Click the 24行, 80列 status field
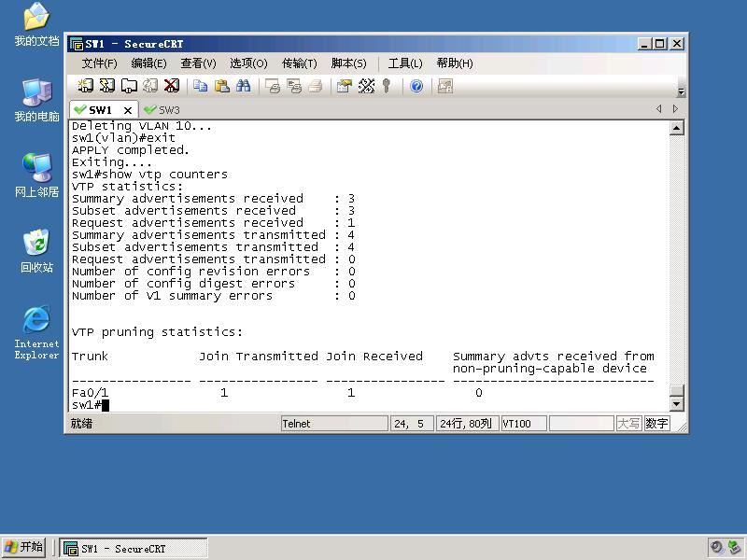747x560 pixels. coord(467,424)
